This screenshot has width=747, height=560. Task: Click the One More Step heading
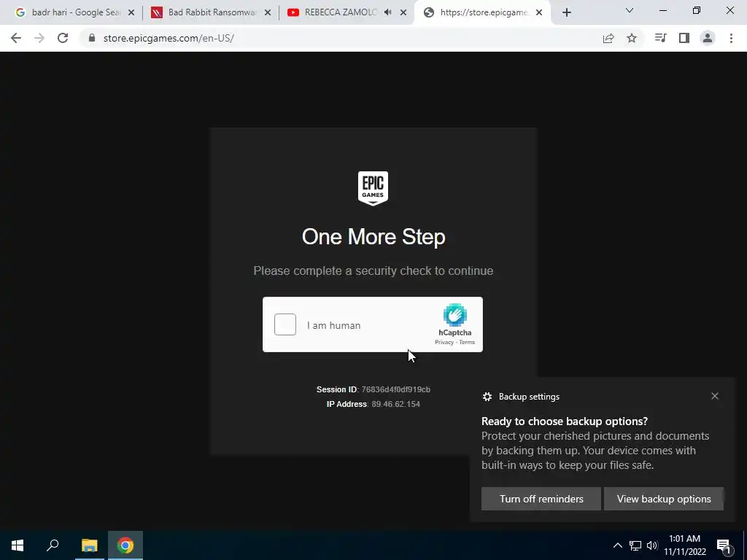(373, 237)
